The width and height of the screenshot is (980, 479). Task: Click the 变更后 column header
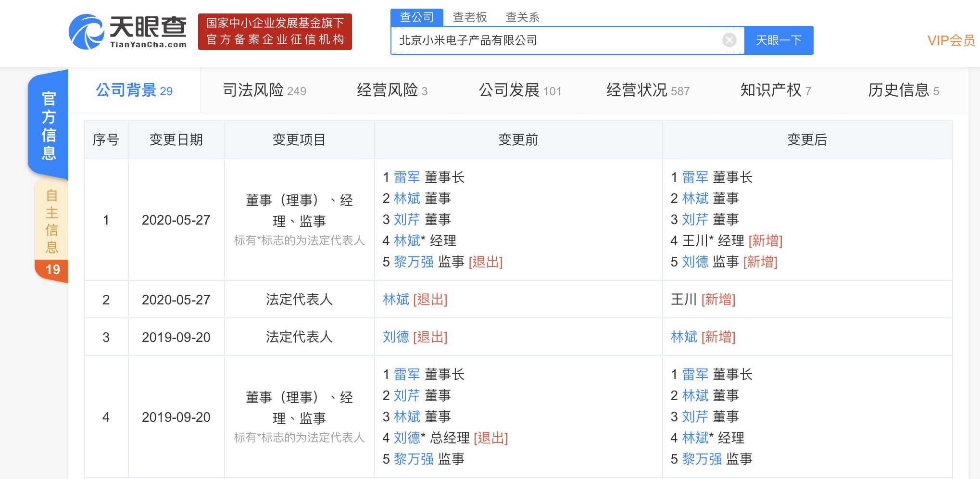tap(807, 140)
